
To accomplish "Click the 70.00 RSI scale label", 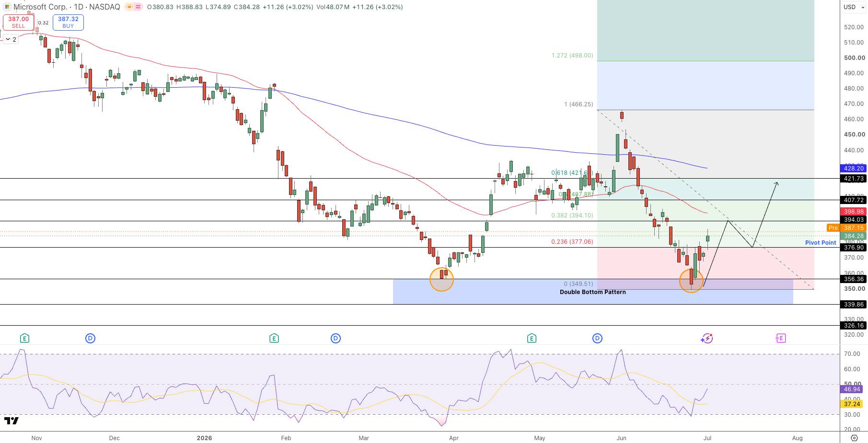I will 852,354.
